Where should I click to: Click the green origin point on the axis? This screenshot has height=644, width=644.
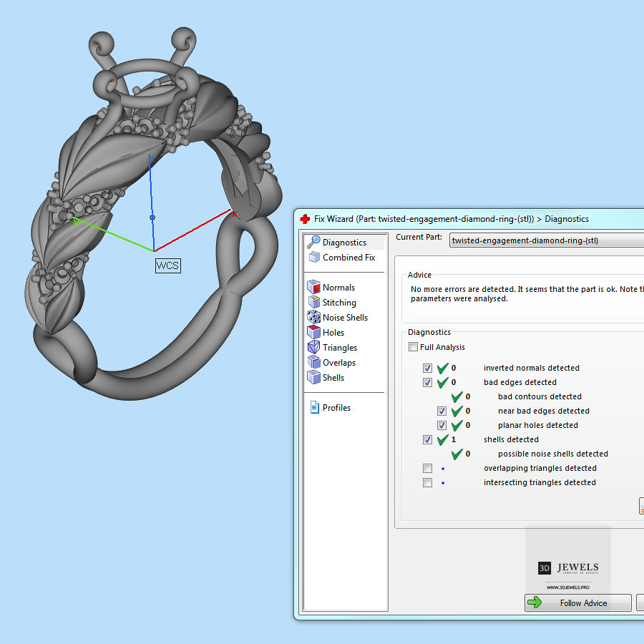click(152, 218)
